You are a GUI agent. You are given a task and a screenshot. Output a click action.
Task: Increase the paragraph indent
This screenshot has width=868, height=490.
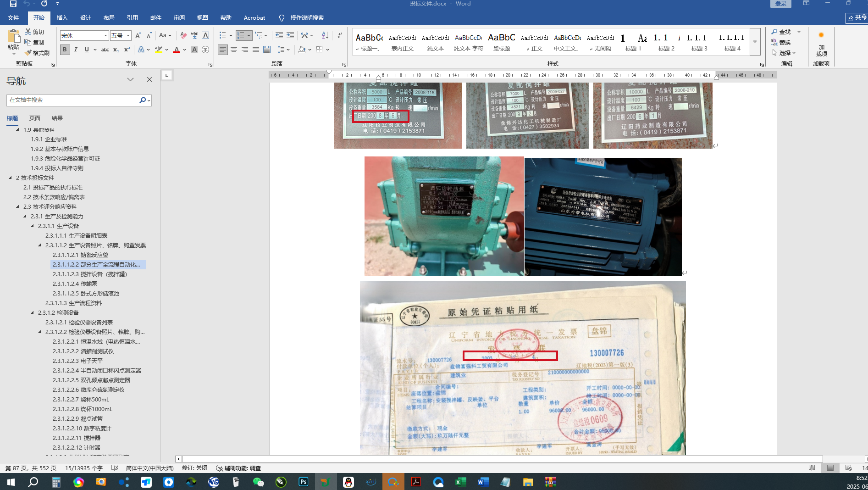(x=290, y=35)
